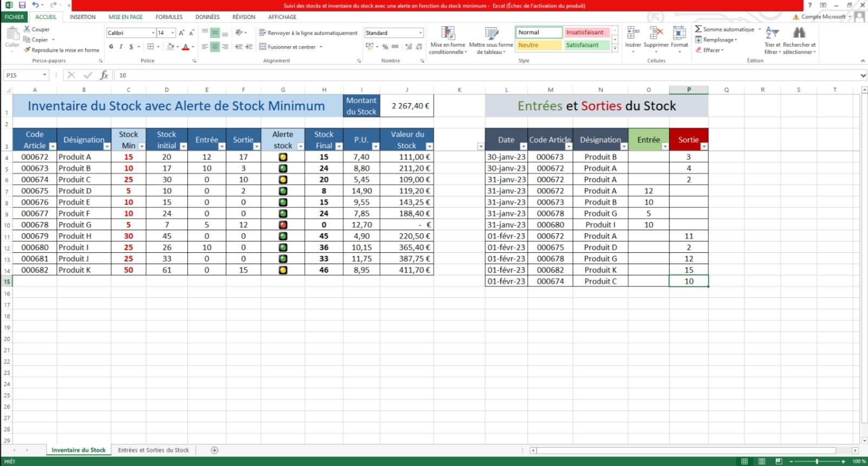Toggle bold (G) formatting
The width and height of the screenshot is (868, 466).
[111, 47]
